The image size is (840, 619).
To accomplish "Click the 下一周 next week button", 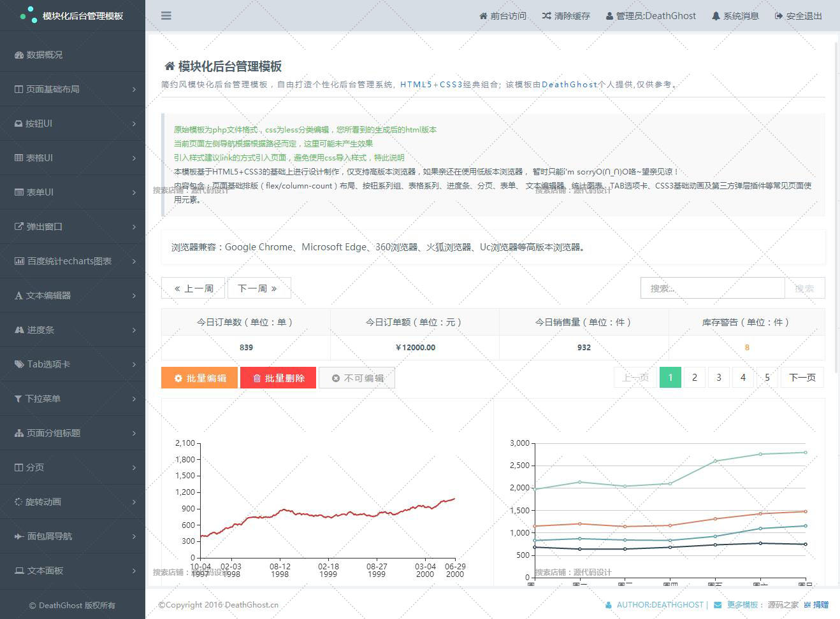I will tap(259, 288).
